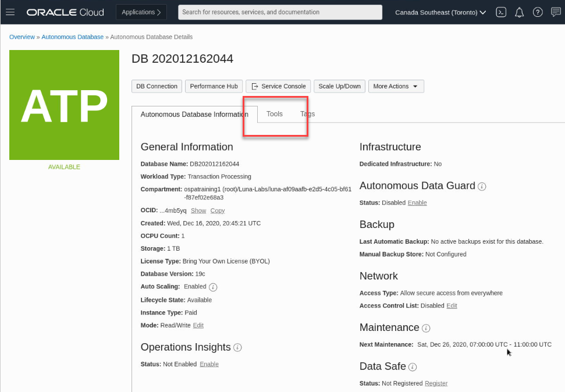The image size is (565, 392).
Task: Edit the Read/Write mode
Action: click(x=198, y=325)
